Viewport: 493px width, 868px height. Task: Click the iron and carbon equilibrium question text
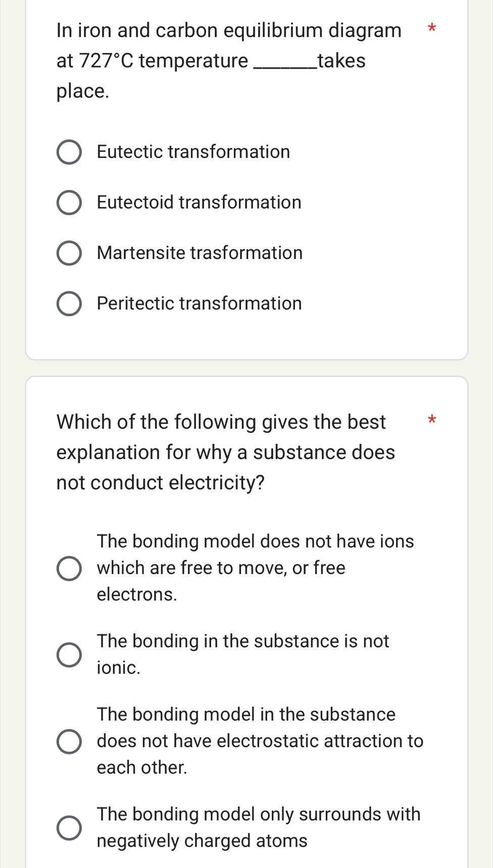click(x=229, y=60)
